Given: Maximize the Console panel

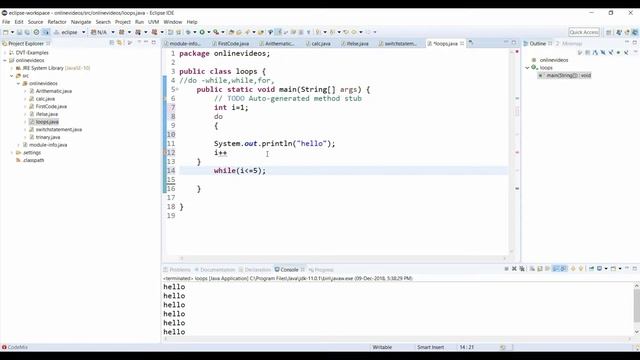Looking at the screenshot, I should [635, 269].
